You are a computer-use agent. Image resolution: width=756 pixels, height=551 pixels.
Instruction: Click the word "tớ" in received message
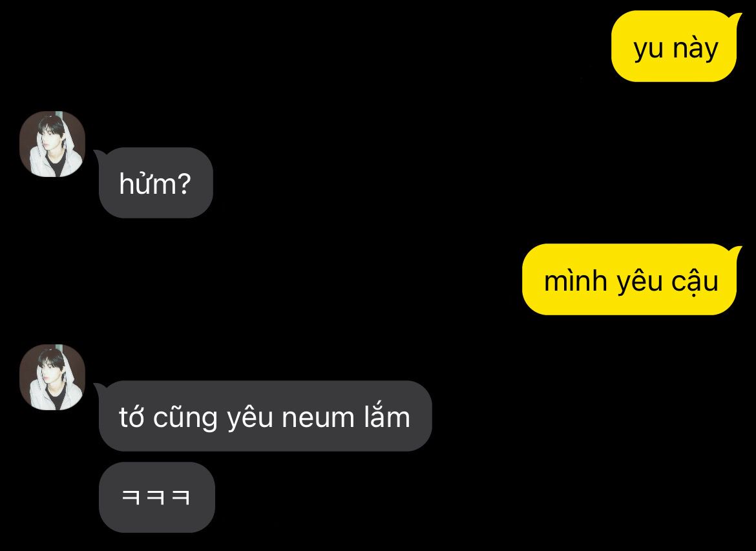click(x=131, y=416)
